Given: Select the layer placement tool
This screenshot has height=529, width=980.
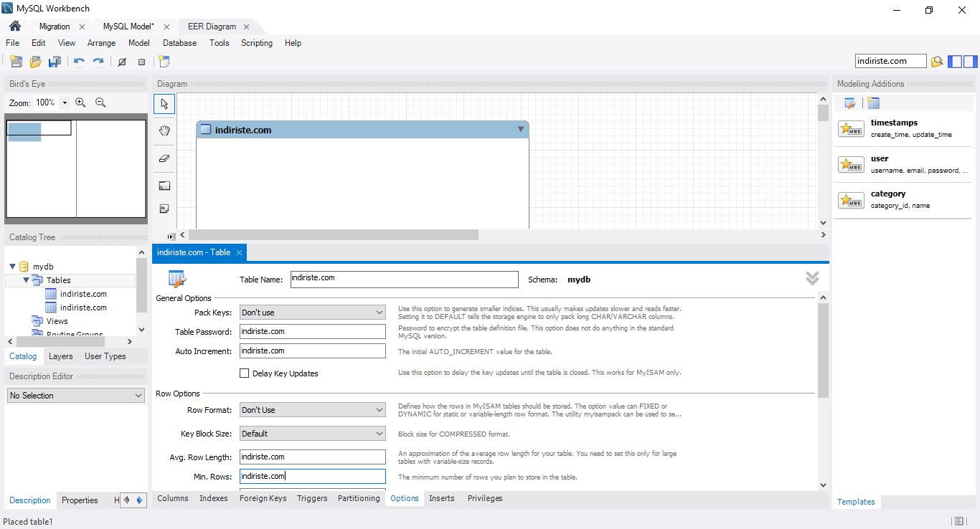Looking at the screenshot, I should (164, 186).
